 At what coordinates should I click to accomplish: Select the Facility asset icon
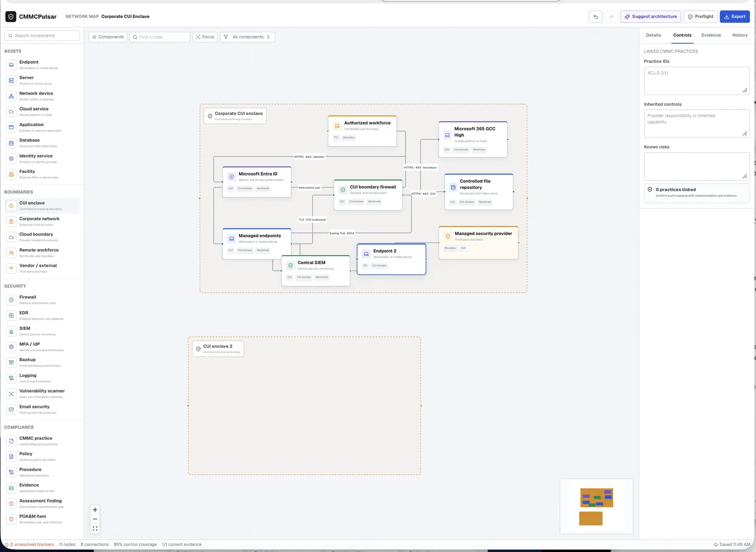(x=11, y=174)
